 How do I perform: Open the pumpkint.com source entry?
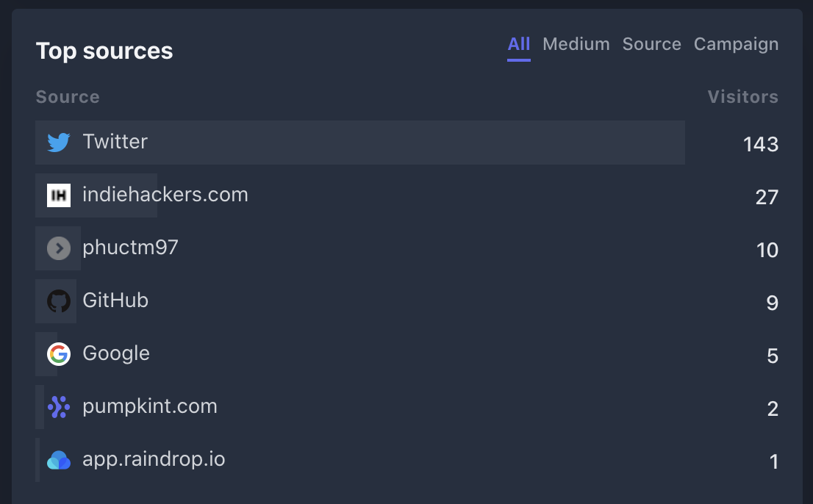pos(150,406)
